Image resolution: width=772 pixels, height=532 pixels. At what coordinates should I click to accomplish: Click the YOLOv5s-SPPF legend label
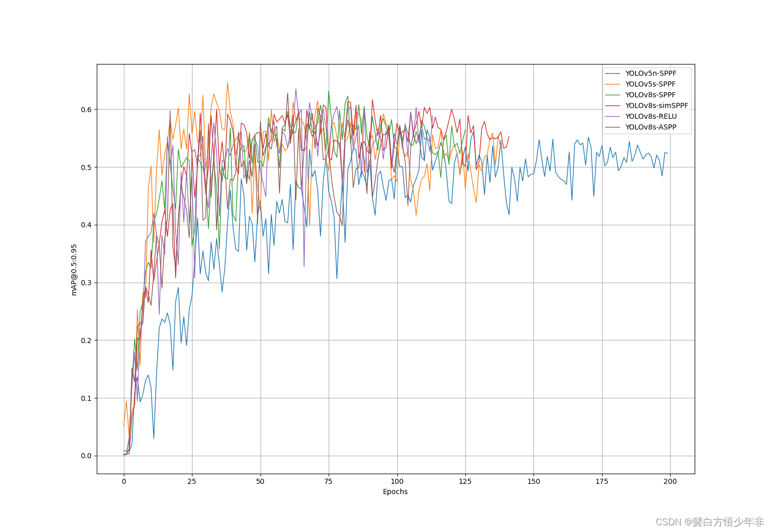tap(650, 84)
